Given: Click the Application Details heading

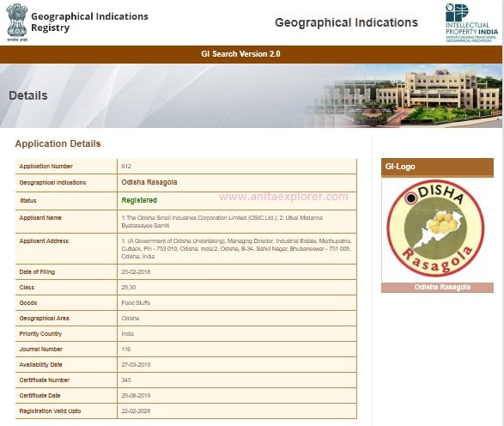Looking at the screenshot, I should (x=58, y=143).
